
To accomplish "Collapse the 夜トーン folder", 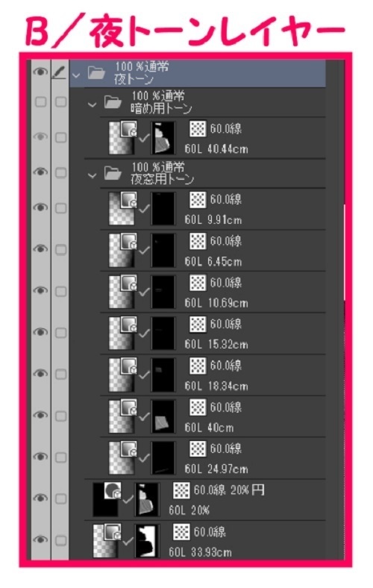I will pyautogui.click(x=76, y=75).
